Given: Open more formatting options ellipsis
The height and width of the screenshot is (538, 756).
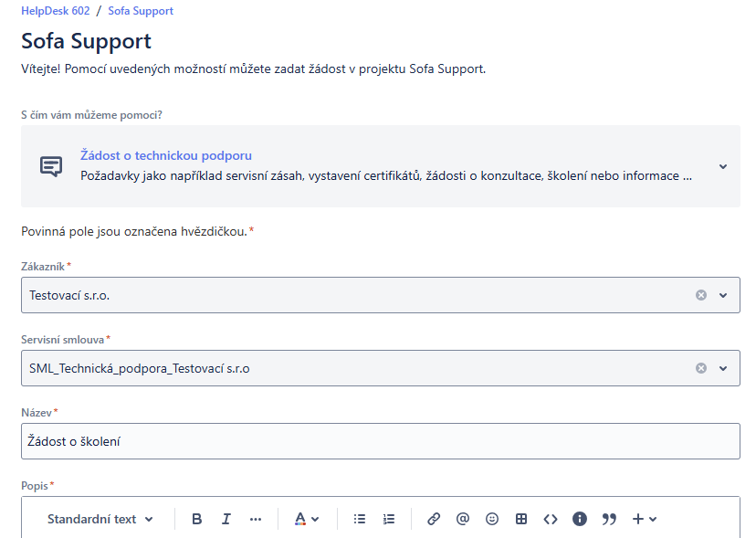Looking at the screenshot, I should coord(256,519).
